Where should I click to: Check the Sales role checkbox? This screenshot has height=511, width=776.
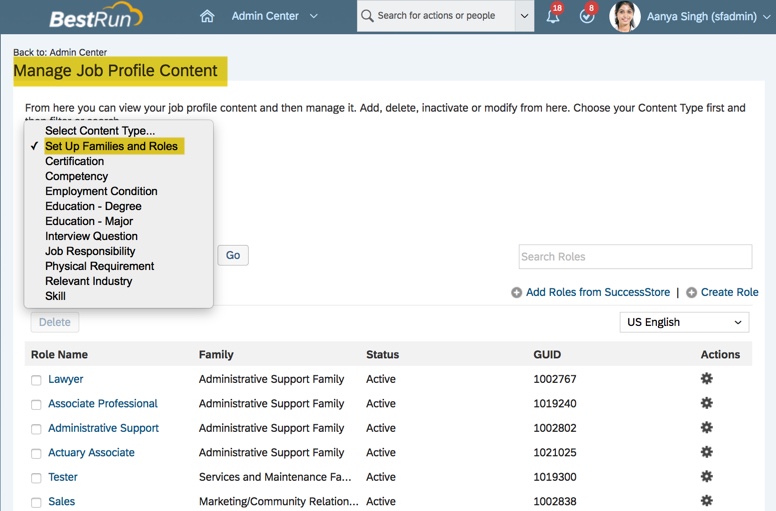coord(36,502)
